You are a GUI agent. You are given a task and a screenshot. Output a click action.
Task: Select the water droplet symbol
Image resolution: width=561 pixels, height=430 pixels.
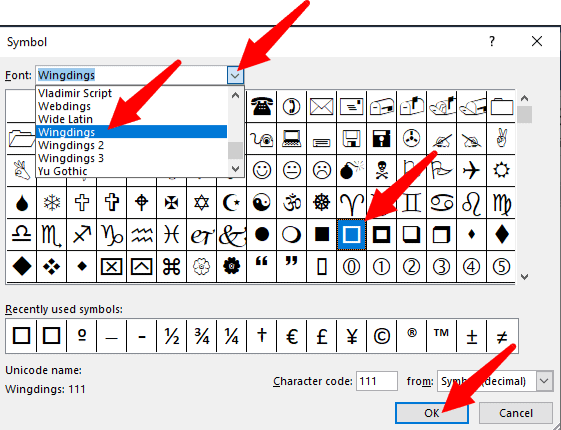(22, 203)
